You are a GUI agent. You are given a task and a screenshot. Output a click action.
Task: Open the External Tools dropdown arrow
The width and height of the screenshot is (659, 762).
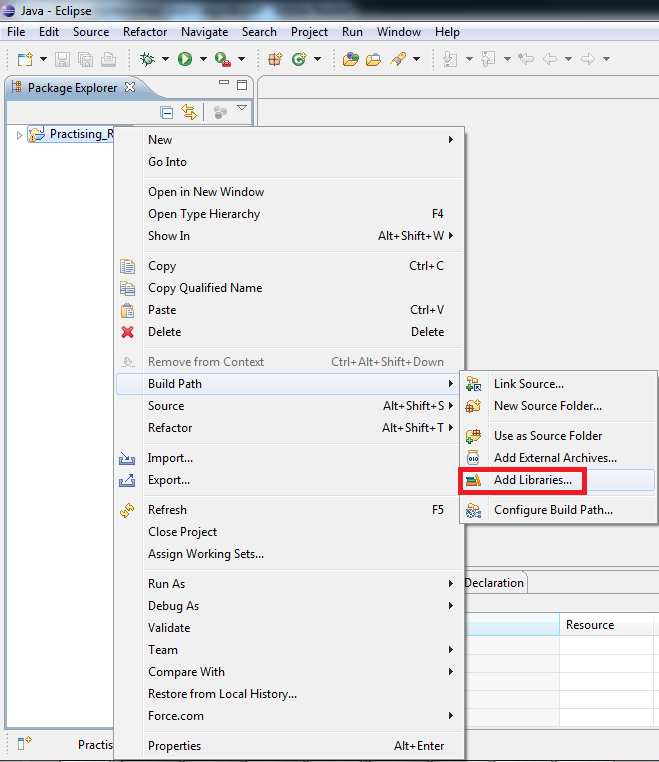click(x=241, y=59)
